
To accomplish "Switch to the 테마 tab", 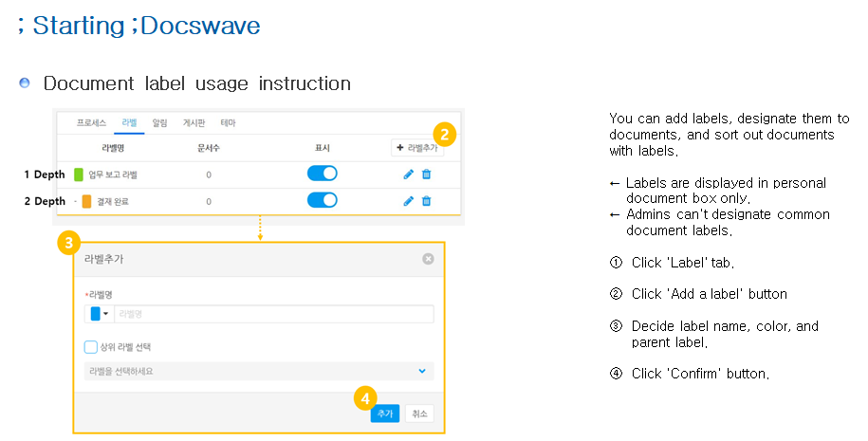I will (228, 123).
